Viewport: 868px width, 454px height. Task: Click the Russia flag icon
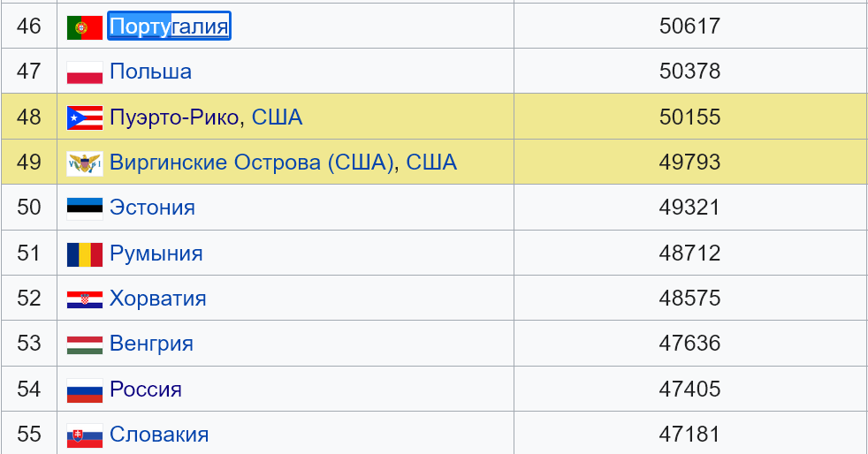point(85,390)
